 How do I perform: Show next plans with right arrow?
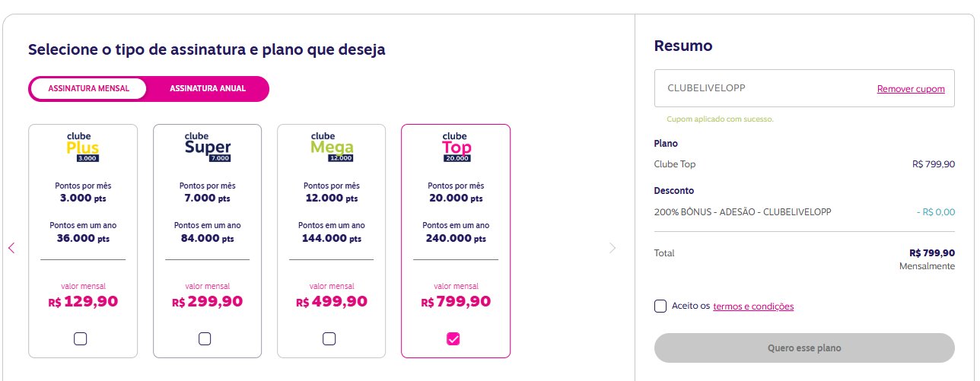click(x=612, y=248)
